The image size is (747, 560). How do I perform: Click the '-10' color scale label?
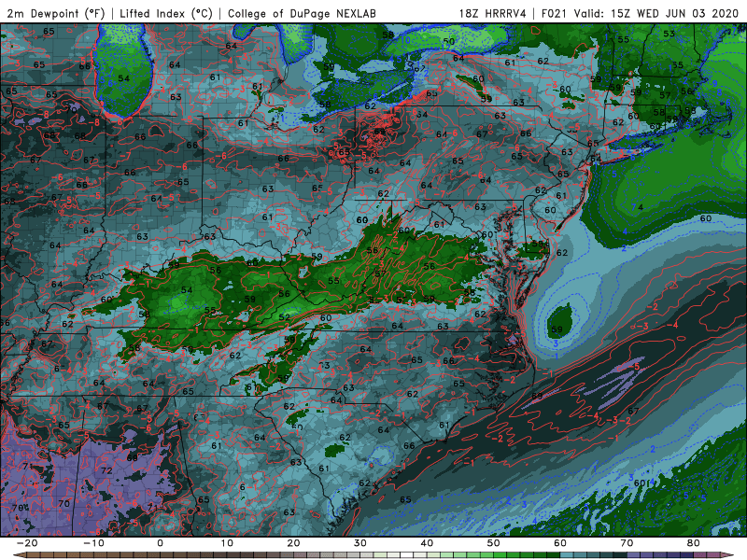click(93, 543)
